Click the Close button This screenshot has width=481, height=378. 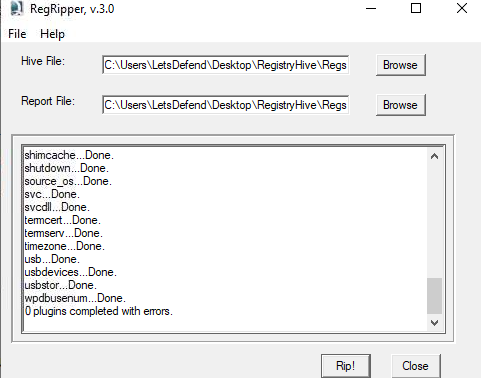(416, 366)
